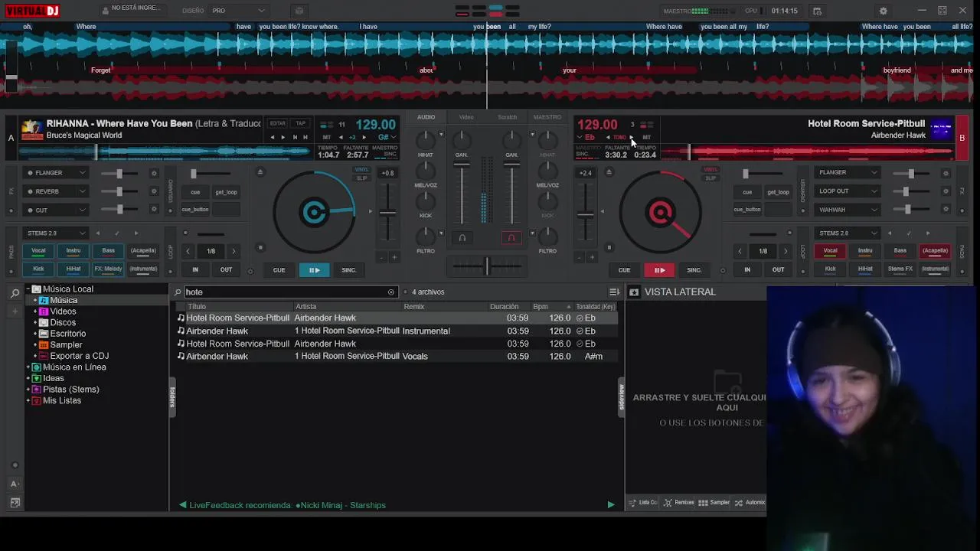The height and width of the screenshot is (551, 980).
Task: Open the browser list options icon
Action: tap(614, 292)
